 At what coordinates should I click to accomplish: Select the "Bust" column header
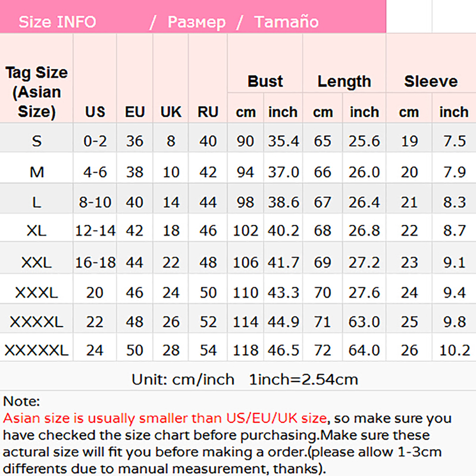(265, 82)
